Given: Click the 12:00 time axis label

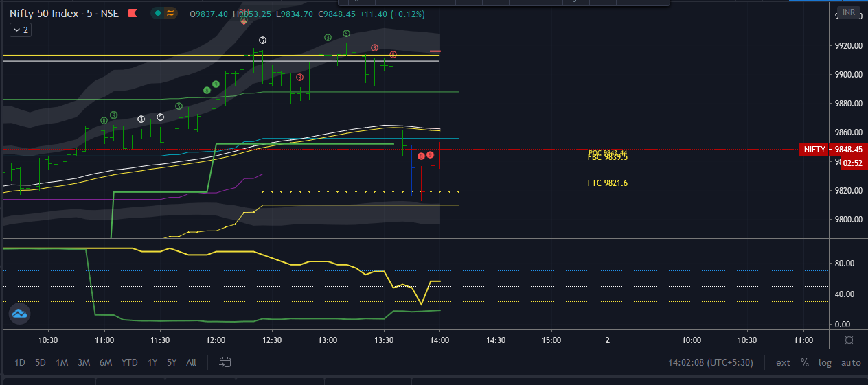Looking at the screenshot, I should (x=216, y=340).
